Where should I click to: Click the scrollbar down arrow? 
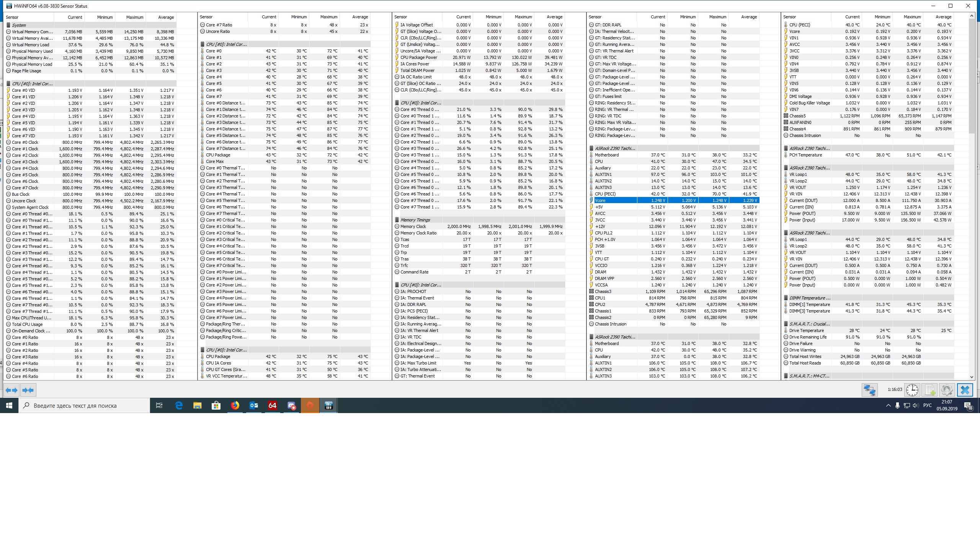coord(972,377)
